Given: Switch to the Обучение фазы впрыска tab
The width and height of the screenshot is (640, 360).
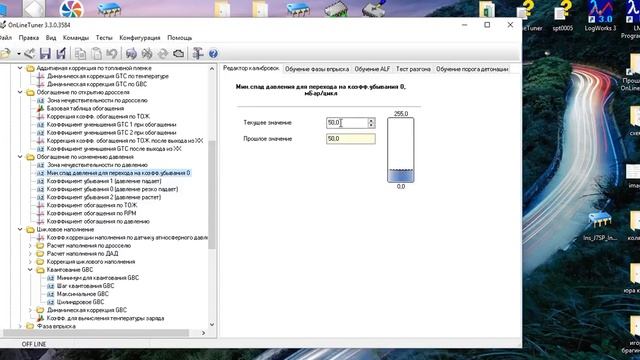Looking at the screenshot, I should [x=317, y=69].
